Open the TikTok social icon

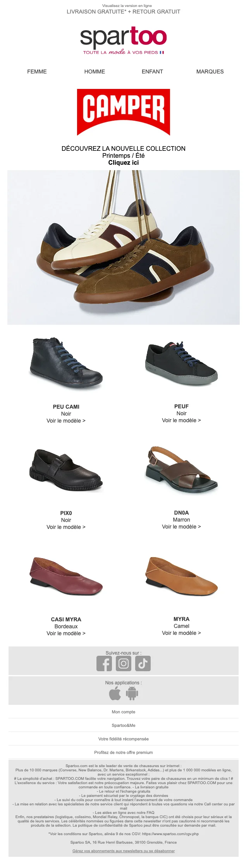143,663
